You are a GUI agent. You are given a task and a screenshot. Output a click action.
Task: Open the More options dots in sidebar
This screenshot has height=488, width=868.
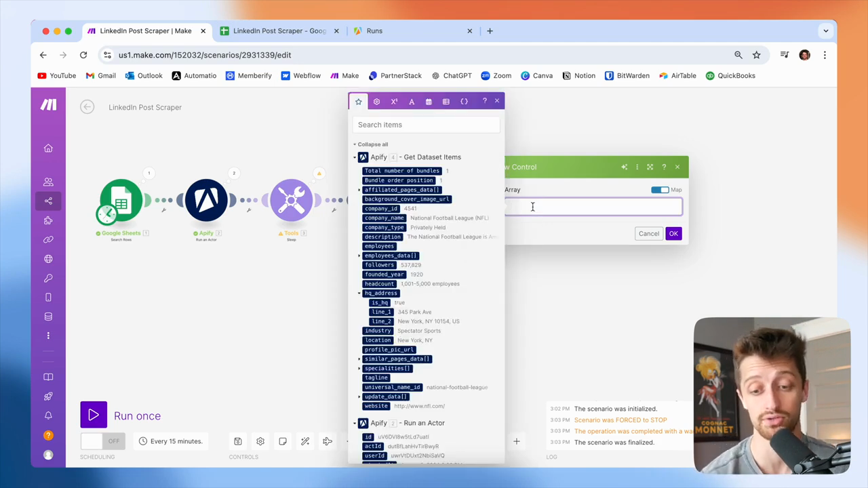(x=48, y=335)
